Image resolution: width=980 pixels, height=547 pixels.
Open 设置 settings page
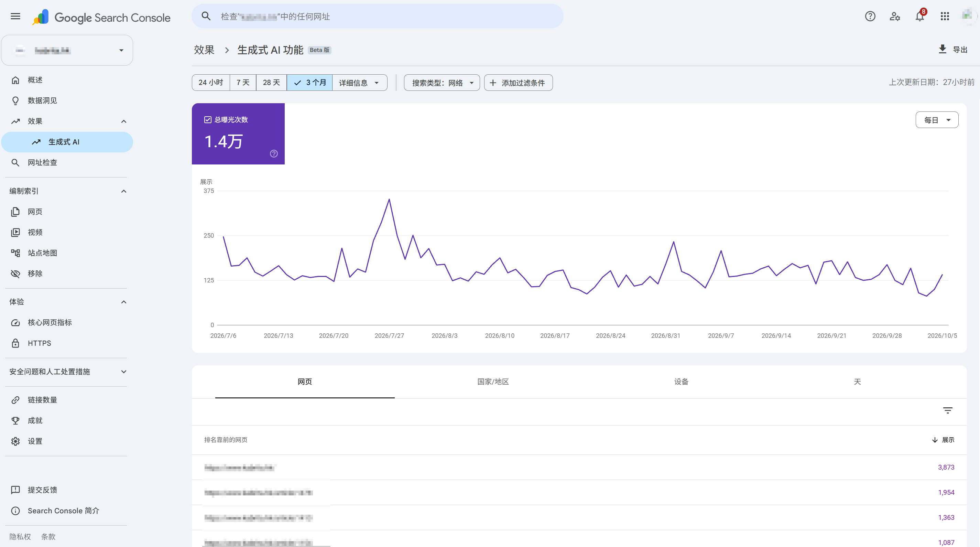67,441
